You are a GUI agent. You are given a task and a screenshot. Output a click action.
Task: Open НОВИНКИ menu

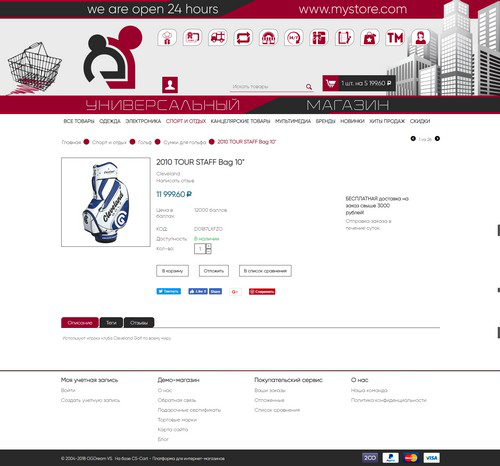pos(352,121)
